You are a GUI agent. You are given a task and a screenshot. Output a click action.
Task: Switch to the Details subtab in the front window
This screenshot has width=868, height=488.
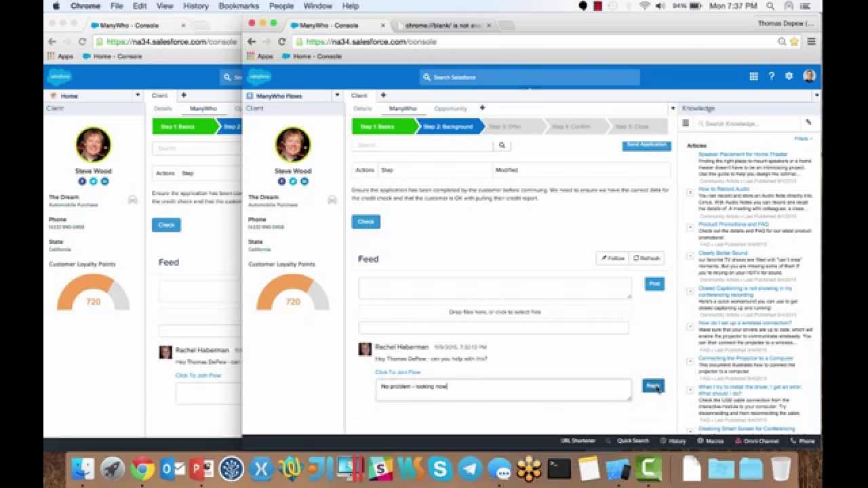pos(363,108)
